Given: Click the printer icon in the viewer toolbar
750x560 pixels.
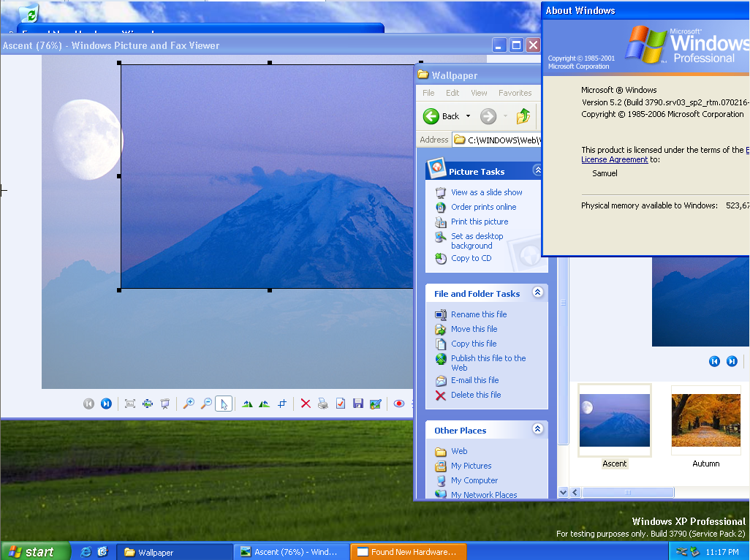Looking at the screenshot, I should point(323,404).
